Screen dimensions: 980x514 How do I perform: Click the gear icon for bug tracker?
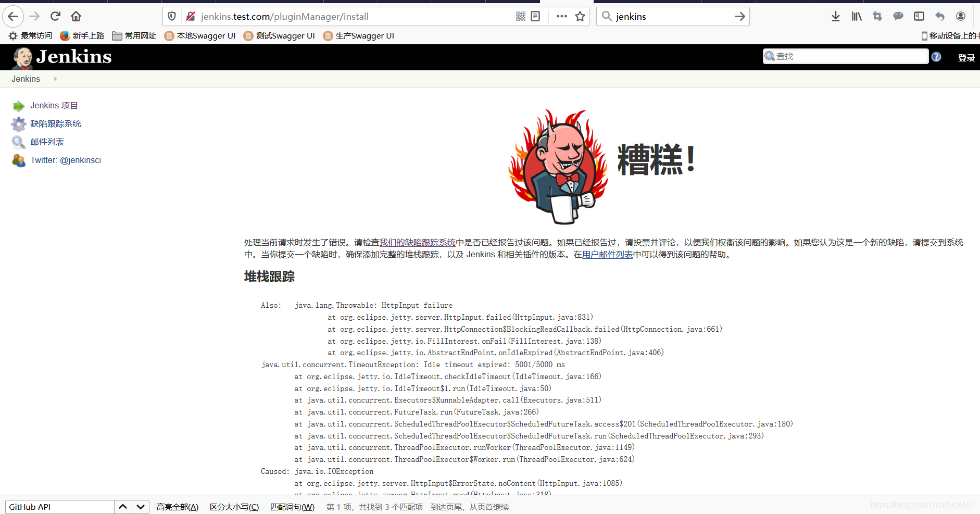point(19,124)
